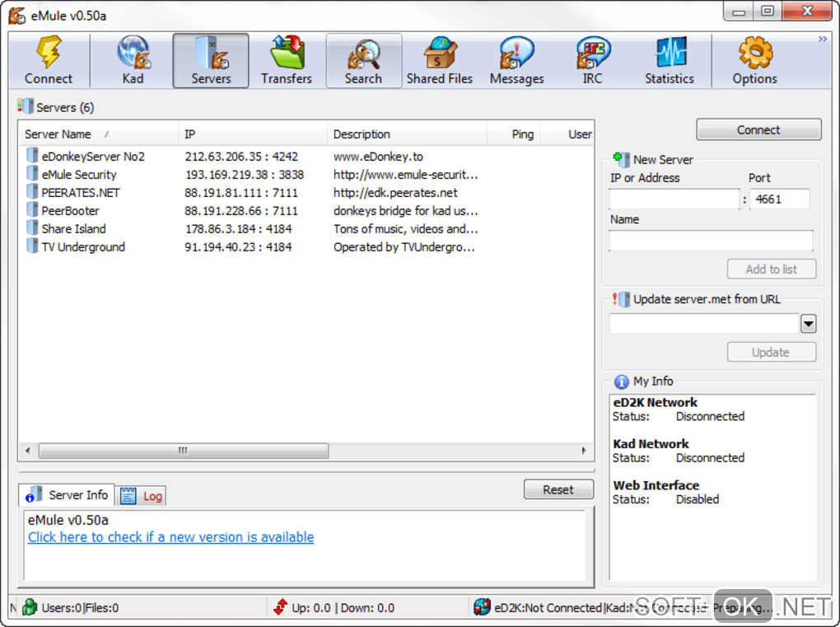This screenshot has width=840, height=627.
Task: Switch to the Log tab
Action: 142,496
